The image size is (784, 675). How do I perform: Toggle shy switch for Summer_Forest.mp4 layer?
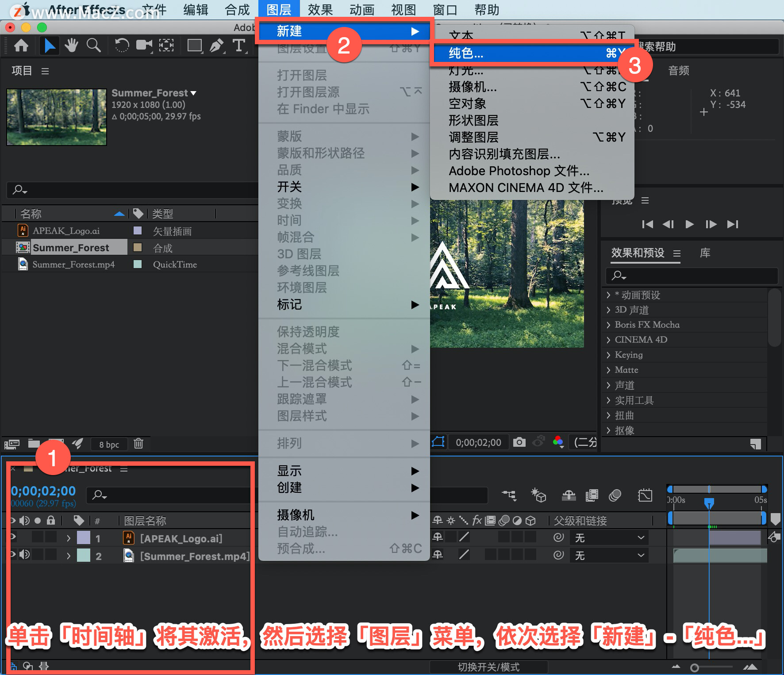click(x=438, y=555)
